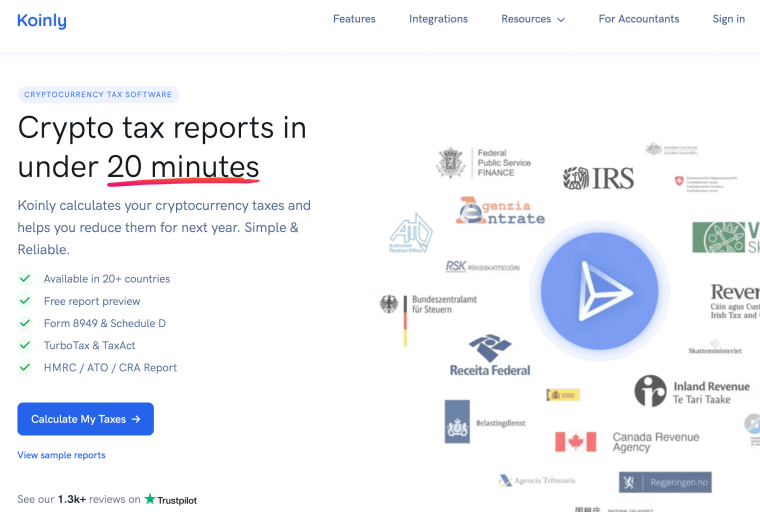
Task: Click the underlined "20 minutes" text
Action: tap(183, 167)
